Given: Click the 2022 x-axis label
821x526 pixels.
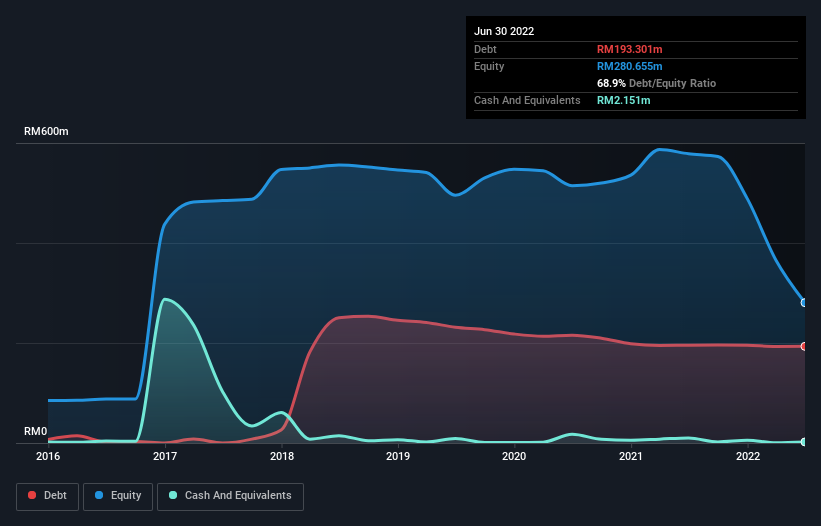Looking at the screenshot, I should 748,456.
